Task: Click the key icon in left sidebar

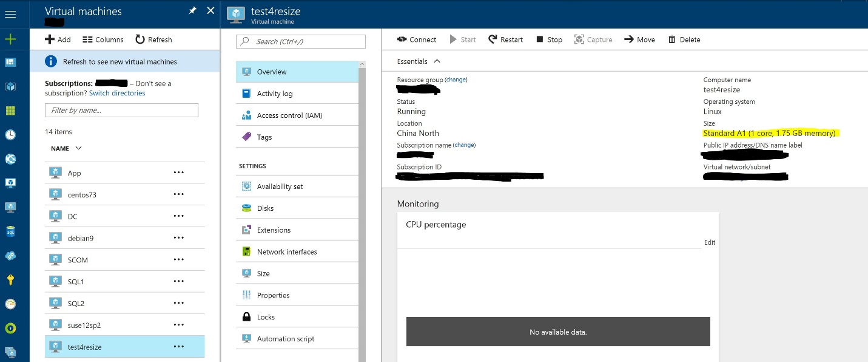Action: point(10,279)
